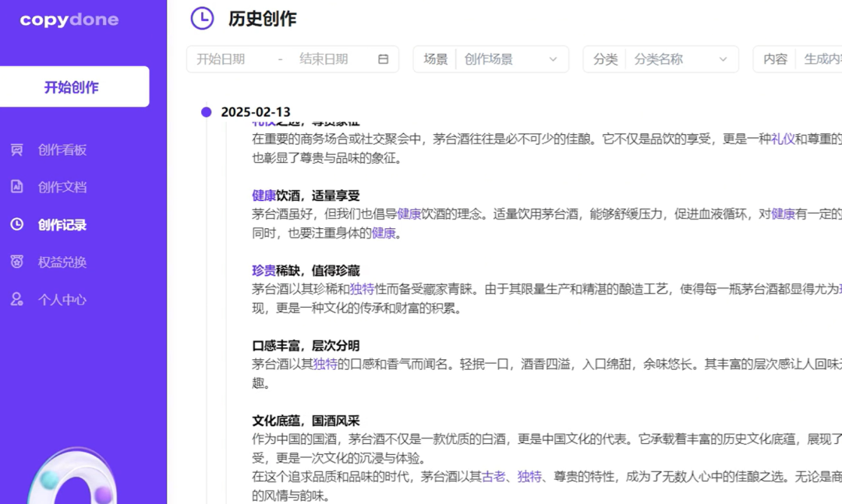Click the 开始创作 button

[75, 86]
